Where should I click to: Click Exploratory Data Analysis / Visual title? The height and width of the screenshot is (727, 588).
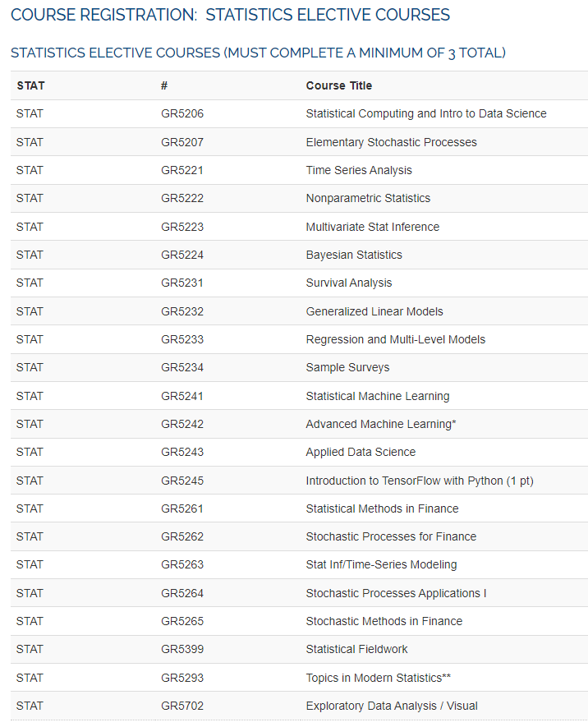[x=391, y=706]
